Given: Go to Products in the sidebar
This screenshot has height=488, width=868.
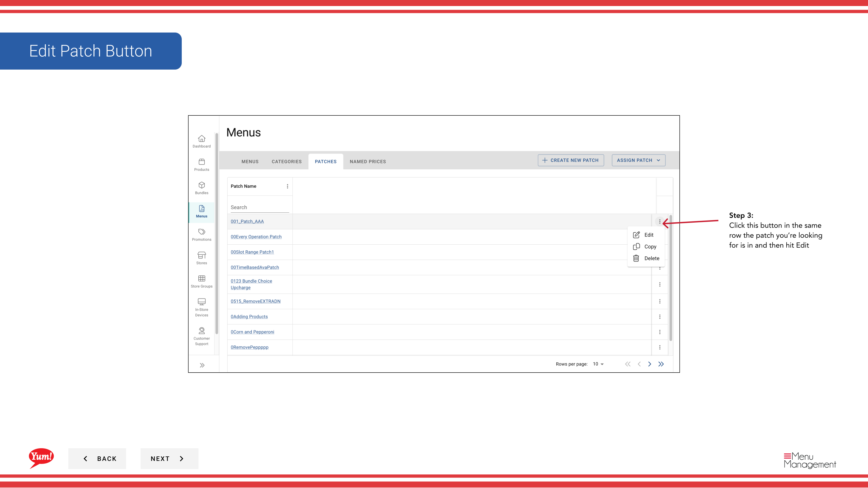Looking at the screenshot, I should (202, 165).
